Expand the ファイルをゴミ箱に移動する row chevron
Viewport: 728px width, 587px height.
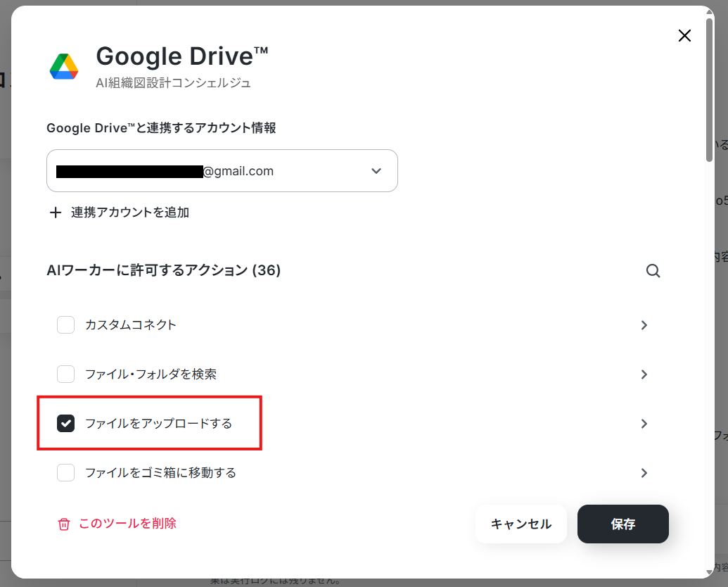pos(644,473)
